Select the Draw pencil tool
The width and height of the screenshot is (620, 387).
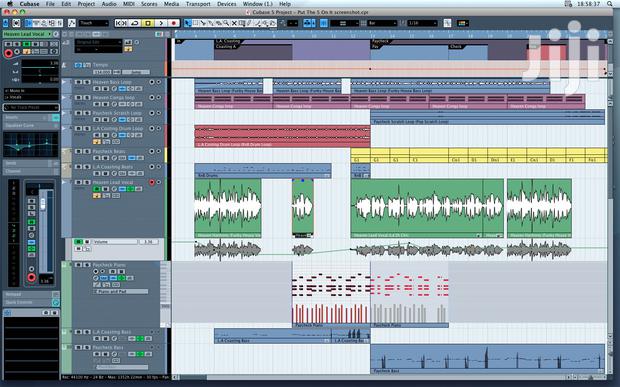(249, 23)
